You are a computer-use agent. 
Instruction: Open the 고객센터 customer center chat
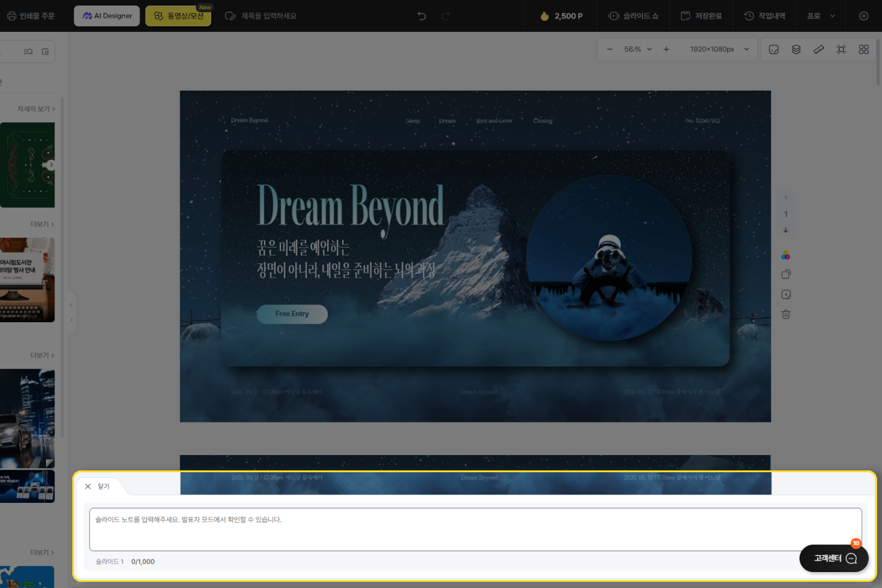click(834, 559)
